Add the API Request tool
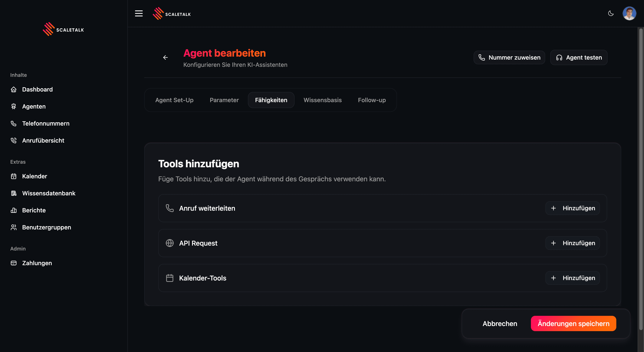Image resolution: width=644 pixels, height=352 pixels. [572, 243]
